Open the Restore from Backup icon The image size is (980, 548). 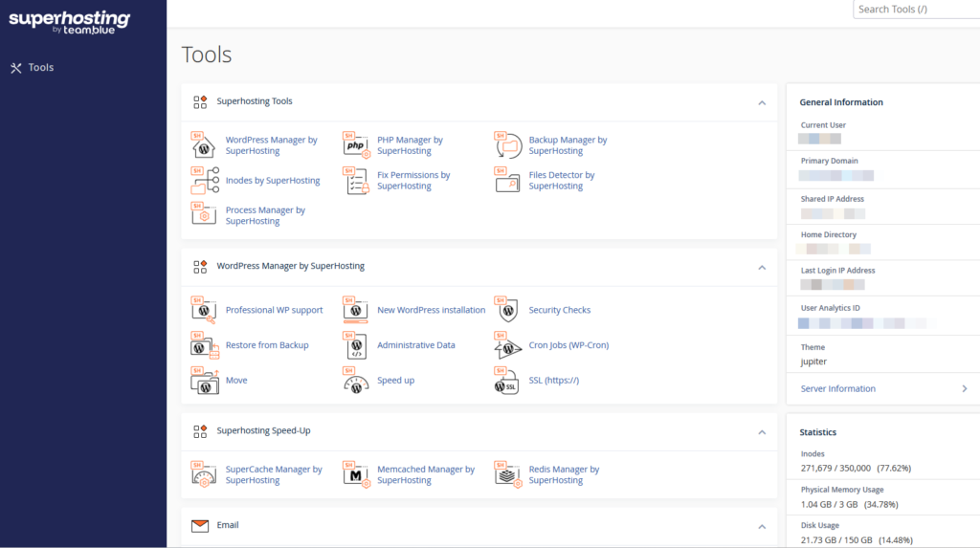(x=205, y=345)
